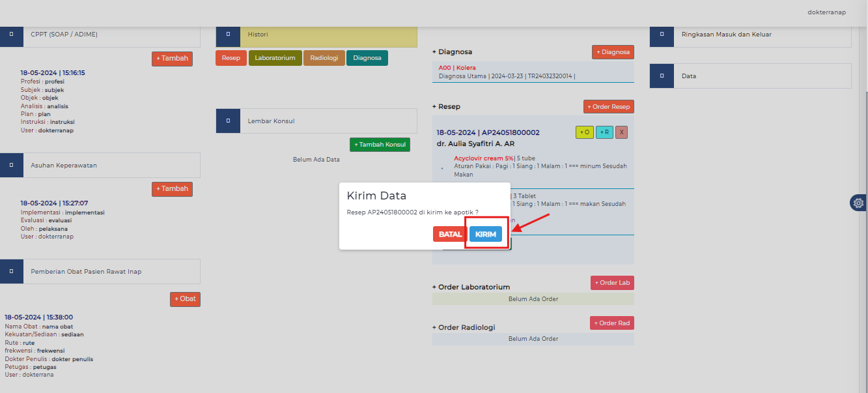
Task: Open the Diagnosa history tab
Action: [367, 58]
